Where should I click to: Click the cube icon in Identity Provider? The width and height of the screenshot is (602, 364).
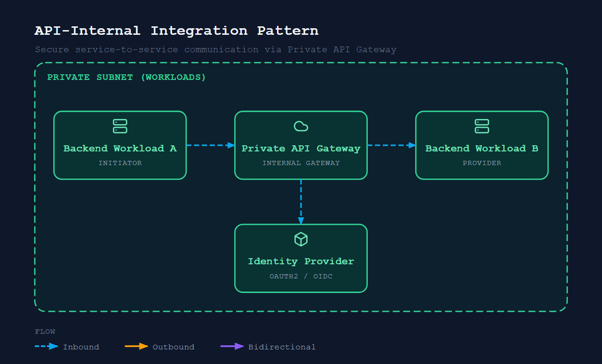301,239
